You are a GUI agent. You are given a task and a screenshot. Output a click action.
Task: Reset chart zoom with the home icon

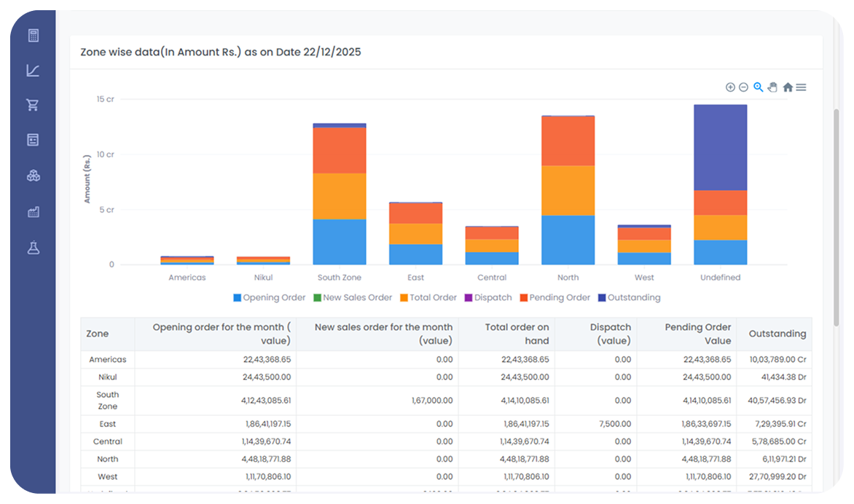coord(788,87)
